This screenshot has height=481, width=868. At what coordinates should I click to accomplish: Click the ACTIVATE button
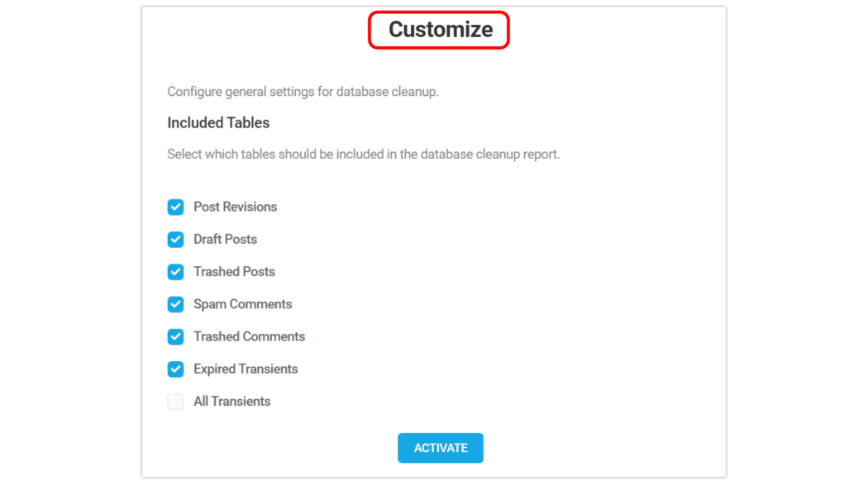(x=440, y=447)
